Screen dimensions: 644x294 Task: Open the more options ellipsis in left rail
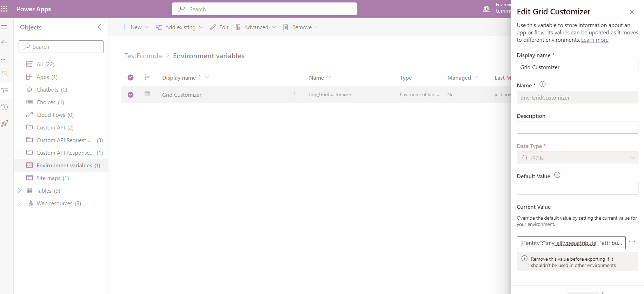click(3, 60)
